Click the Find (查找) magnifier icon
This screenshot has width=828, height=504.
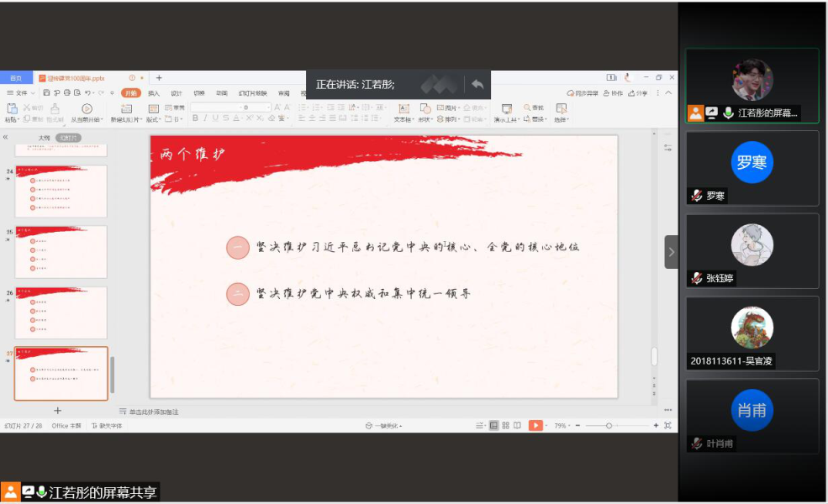pos(527,108)
